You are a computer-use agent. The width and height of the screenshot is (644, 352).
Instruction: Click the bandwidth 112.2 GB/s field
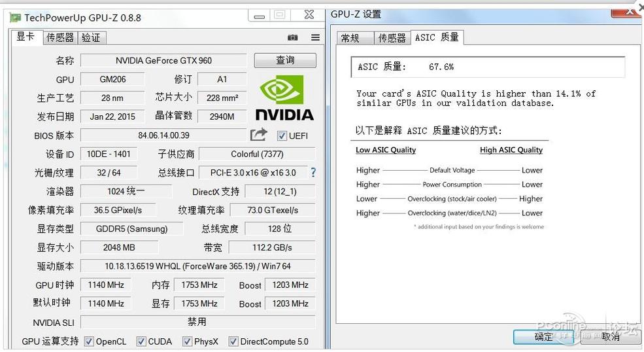272,247
